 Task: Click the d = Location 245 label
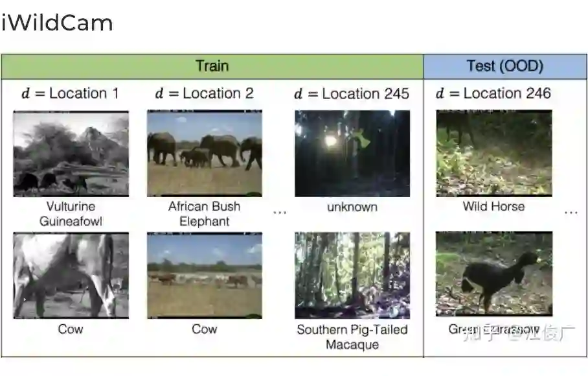coord(352,94)
